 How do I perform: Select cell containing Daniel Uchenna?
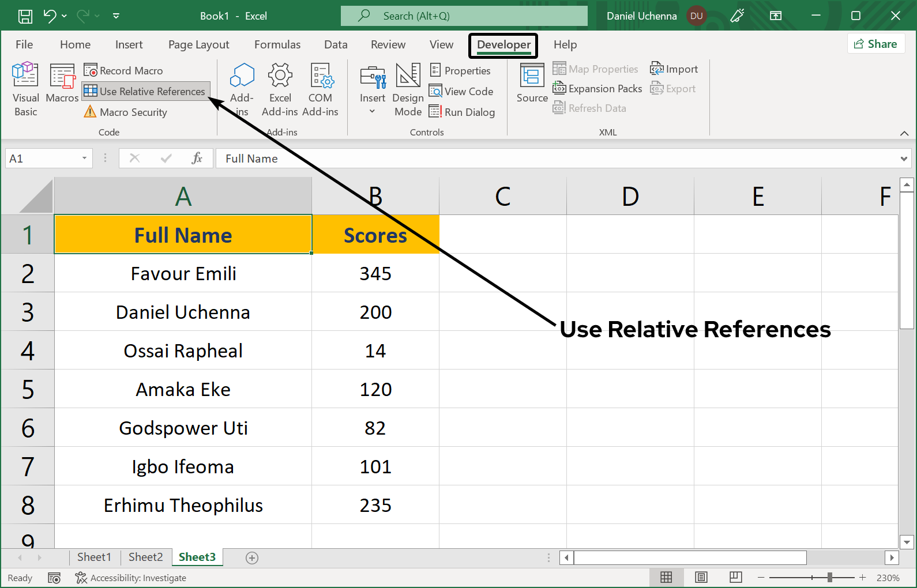click(183, 312)
